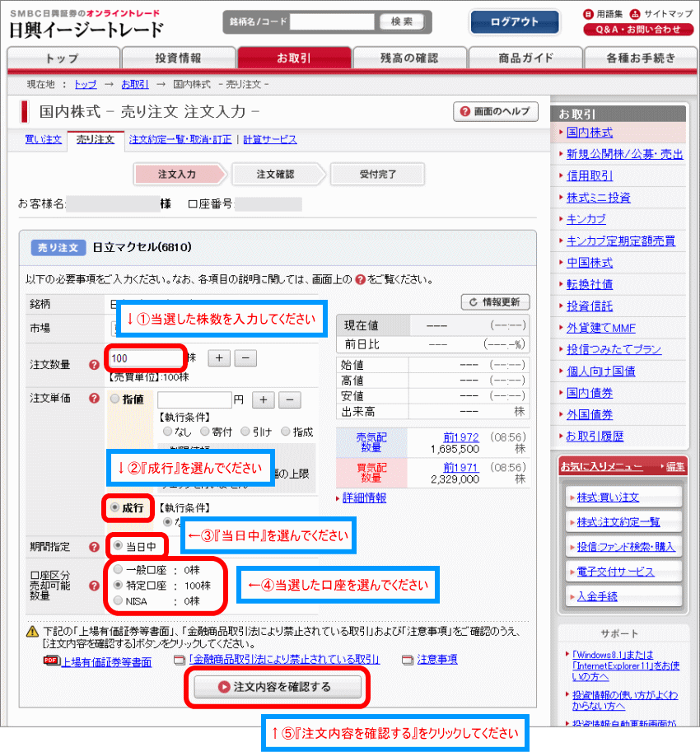Click the window icon before 注意事項
The height and width of the screenshot is (752, 700).
click(408, 661)
